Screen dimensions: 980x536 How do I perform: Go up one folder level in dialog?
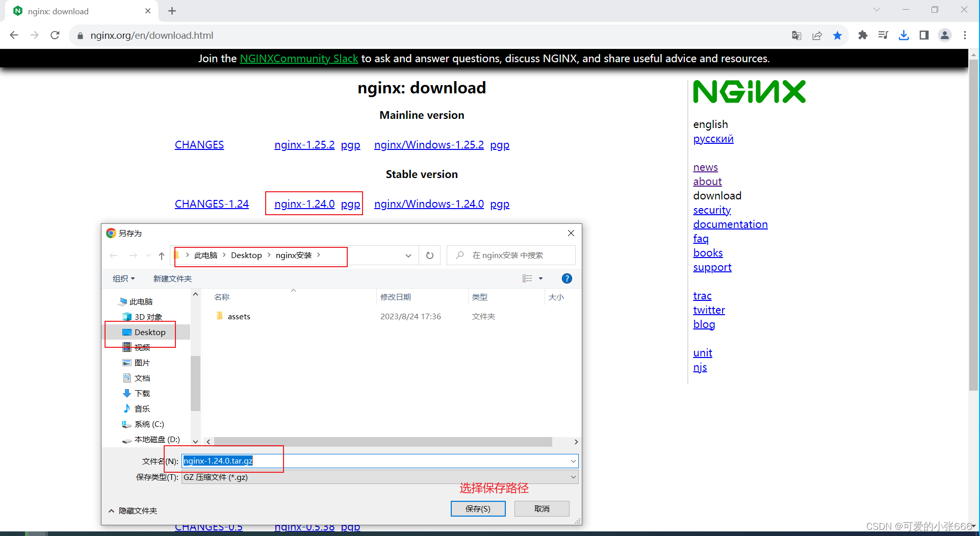coord(162,256)
